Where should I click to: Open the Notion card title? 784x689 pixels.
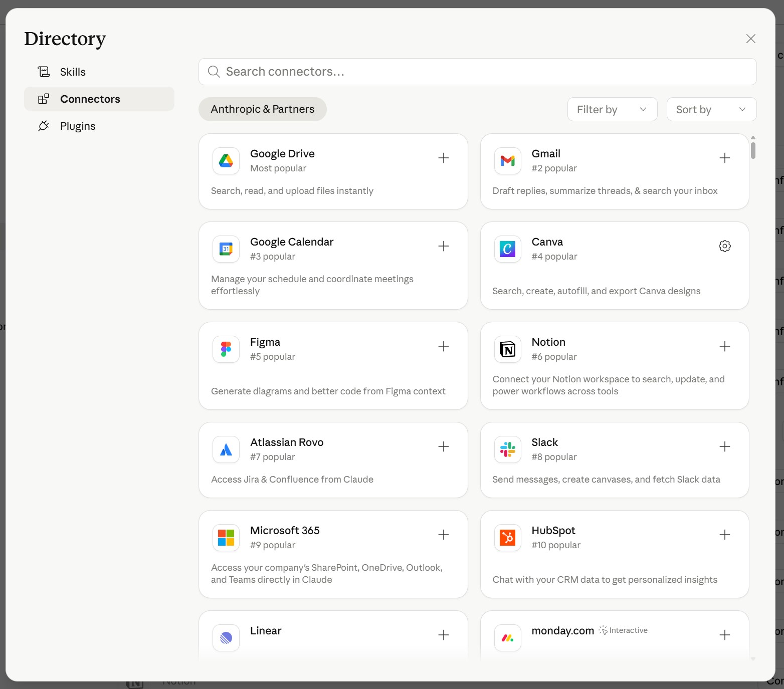[x=548, y=342]
